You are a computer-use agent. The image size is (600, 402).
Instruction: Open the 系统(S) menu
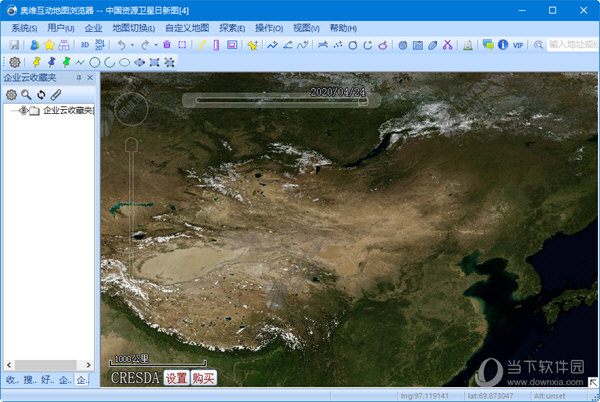coord(24,28)
